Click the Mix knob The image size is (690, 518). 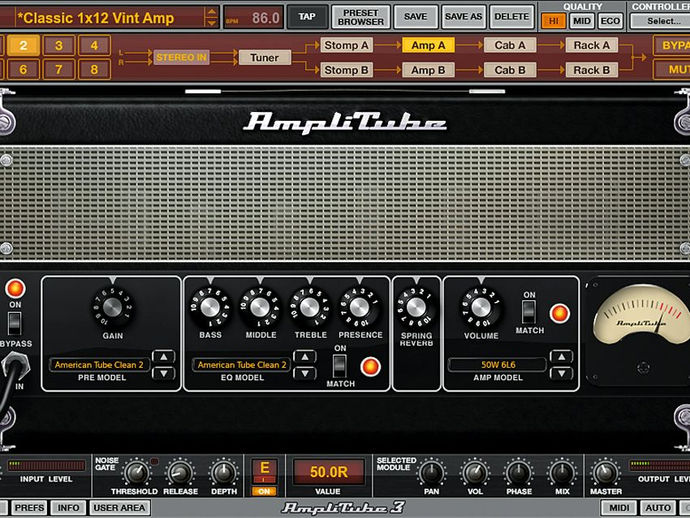[562, 473]
